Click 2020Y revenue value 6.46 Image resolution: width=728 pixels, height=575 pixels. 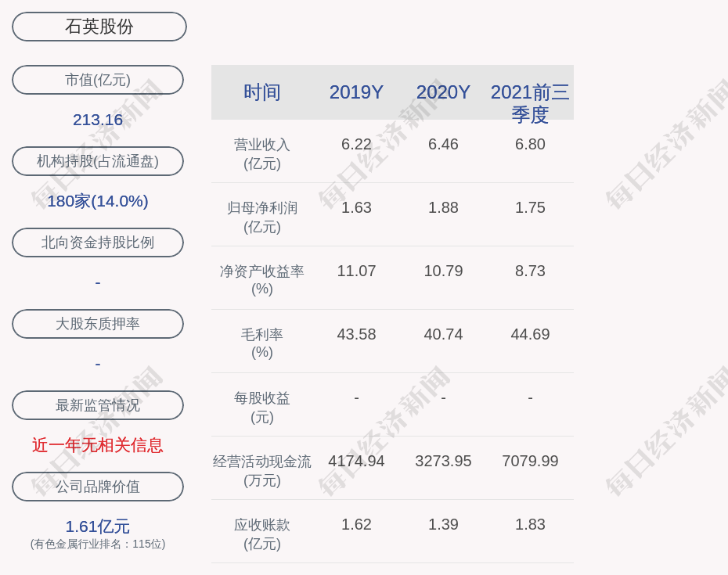coord(443,144)
